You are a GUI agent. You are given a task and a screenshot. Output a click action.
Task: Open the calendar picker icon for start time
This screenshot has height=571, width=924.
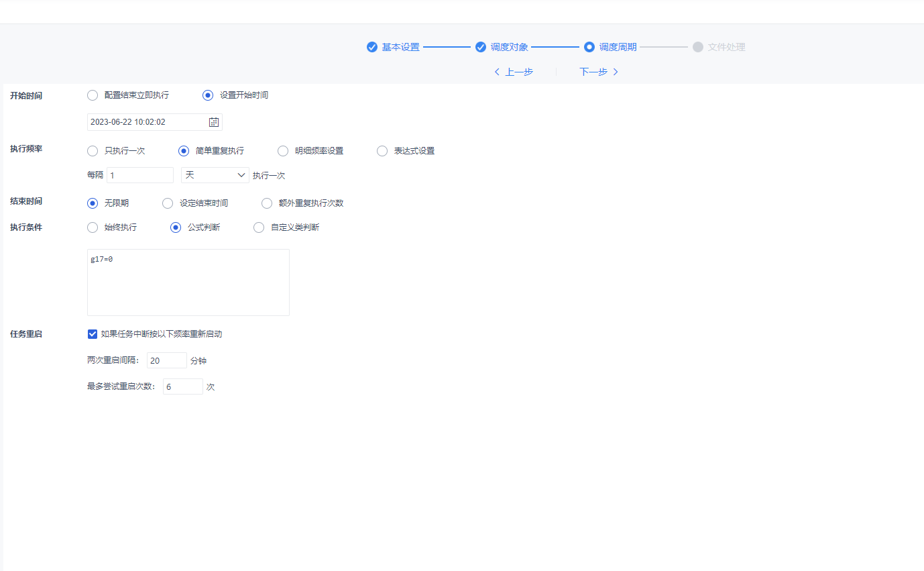[x=214, y=122]
